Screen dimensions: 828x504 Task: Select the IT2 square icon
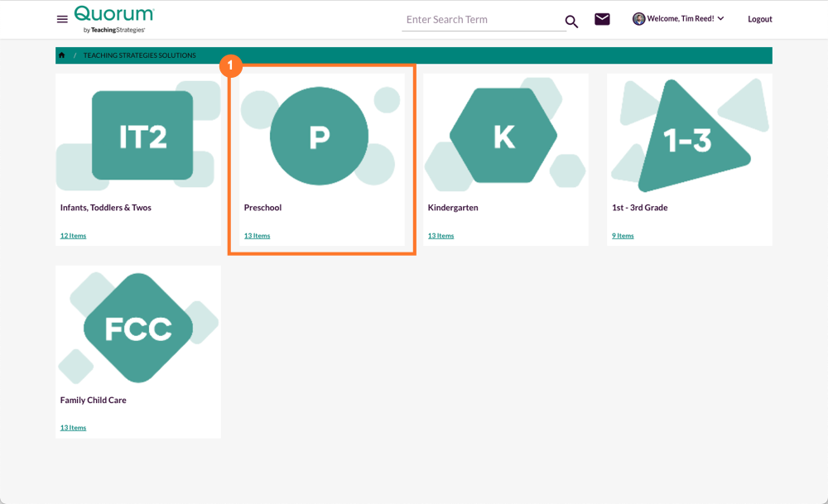click(x=142, y=134)
